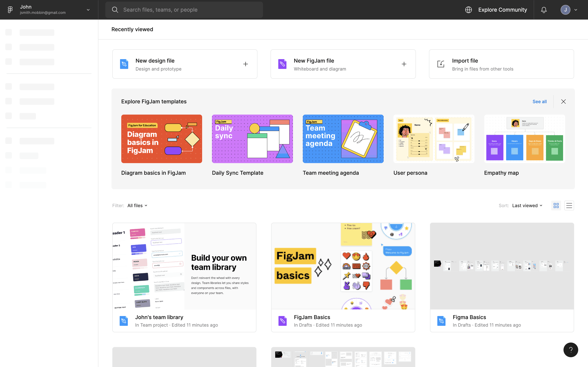
Task: Click the Explore Community globe icon
Action: coord(468,10)
